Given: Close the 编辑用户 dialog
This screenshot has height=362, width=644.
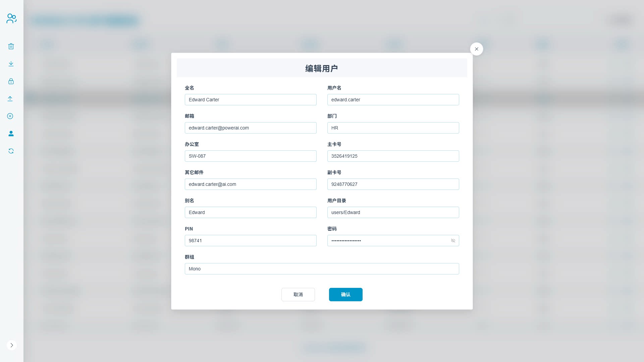Looking at the screenshot, I should click(x=477, y=49).
